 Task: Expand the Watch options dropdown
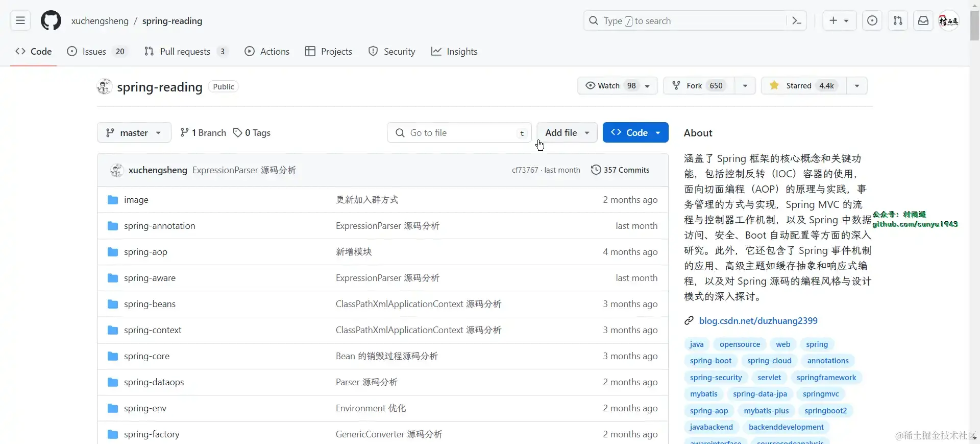(x=648, y=86)
